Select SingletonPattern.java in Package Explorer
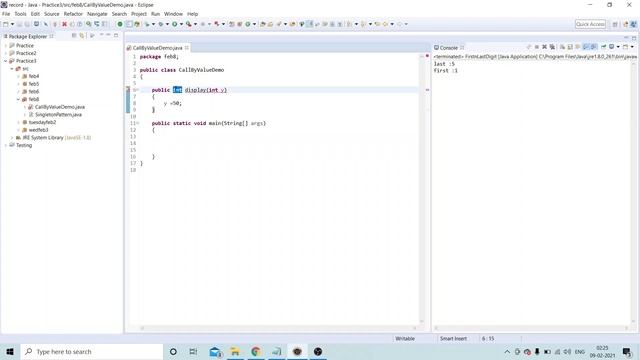The width and height of the screenshot is (640, 360). pyautogui.click(x=58, y=115)
